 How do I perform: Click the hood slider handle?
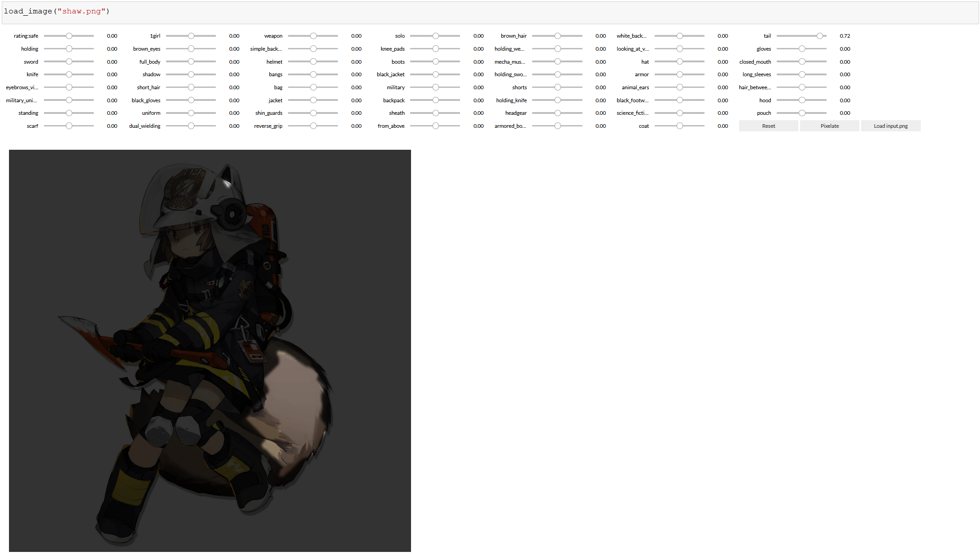802,100
